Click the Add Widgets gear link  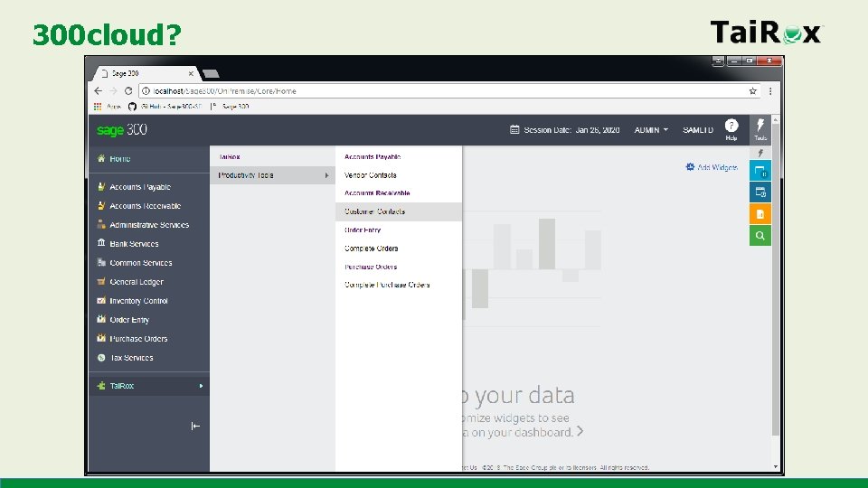[712, 167]
